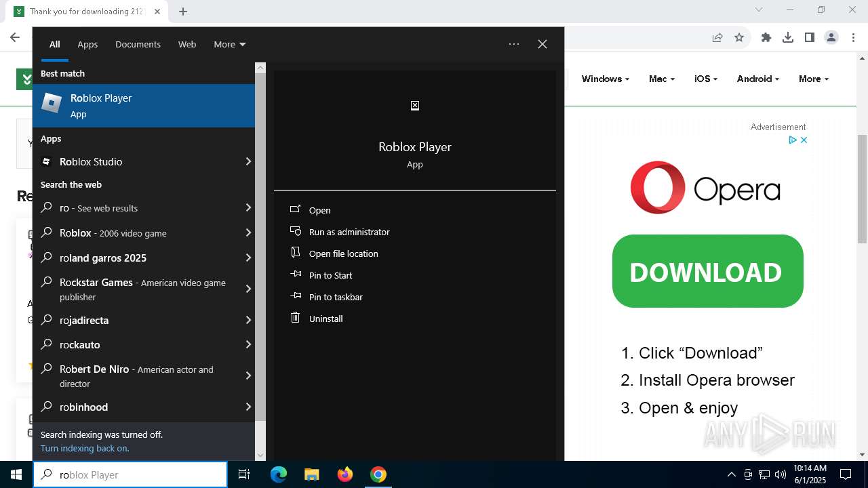Expand roland garros 2025 suggestion arrow
Screen dimensions: 868x488
(248, 258)
